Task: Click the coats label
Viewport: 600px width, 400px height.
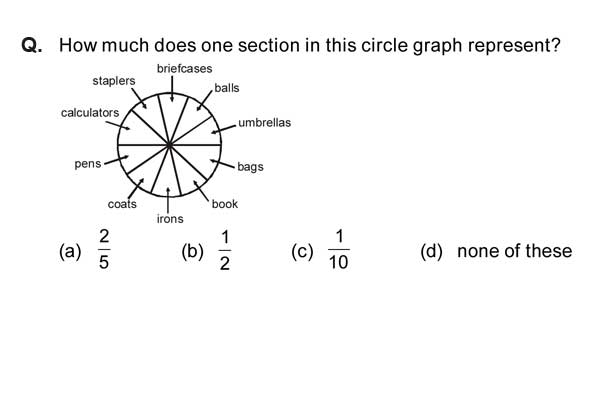Action: pyautogui.click(x=122, y=204)
